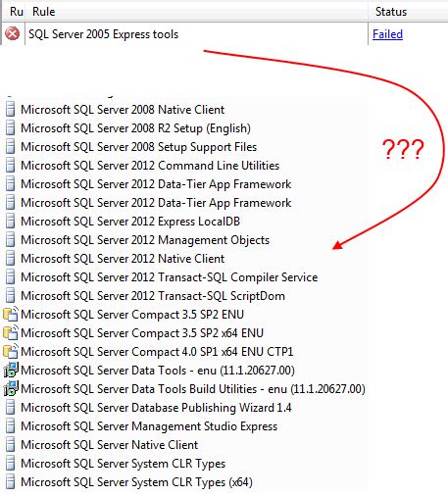This screenshot has width=448, height=497.
Task: Click icon for Data Tools Build Utilities
Action: pyautogui.click(x=11, y=388)
